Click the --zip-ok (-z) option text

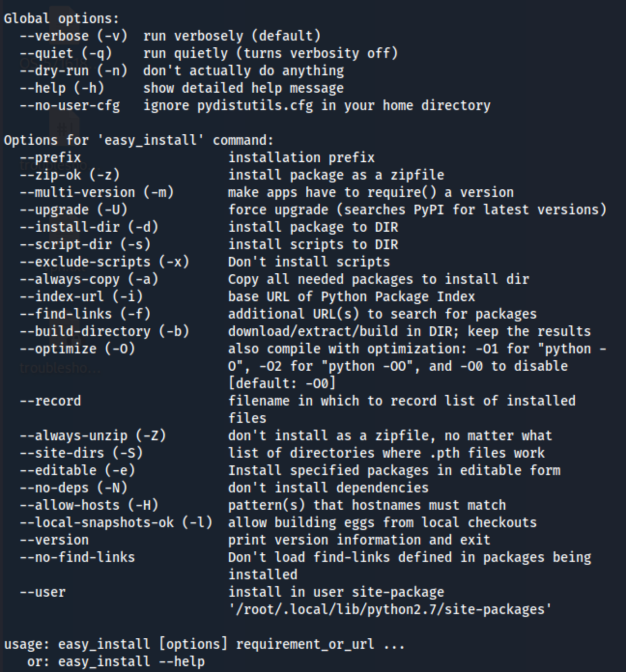[70, 175]
